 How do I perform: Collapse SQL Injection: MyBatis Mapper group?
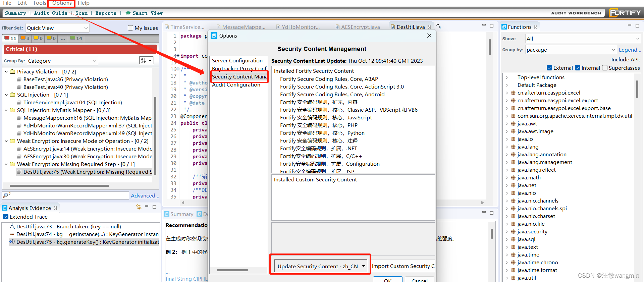click(6, 110)
